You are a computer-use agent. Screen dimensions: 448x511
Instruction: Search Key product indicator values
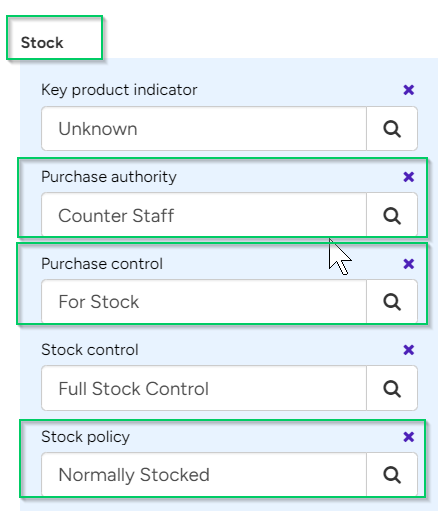(392, 129)
